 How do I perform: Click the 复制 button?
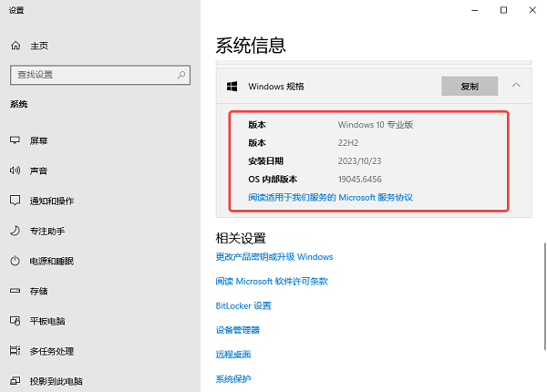point(470,86)
